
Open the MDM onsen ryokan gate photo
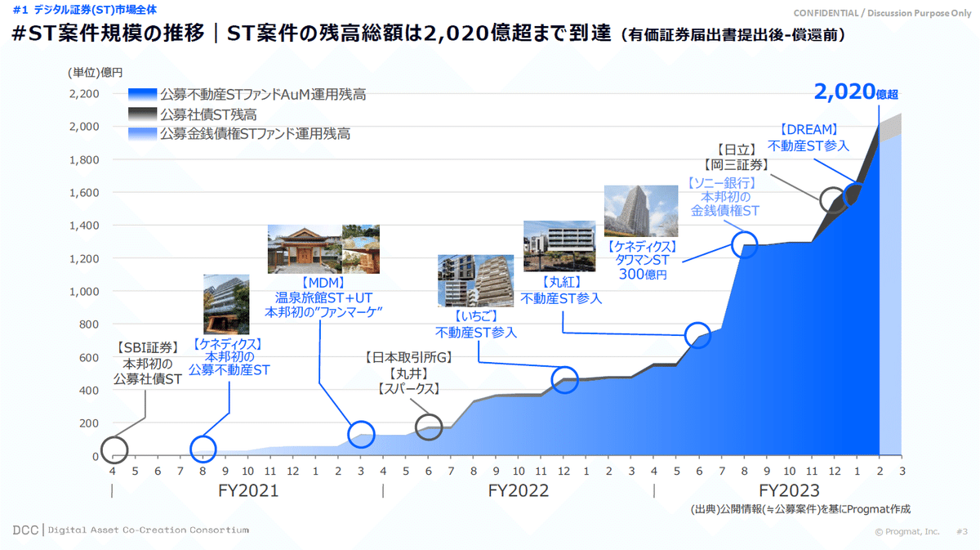(303, 251)
